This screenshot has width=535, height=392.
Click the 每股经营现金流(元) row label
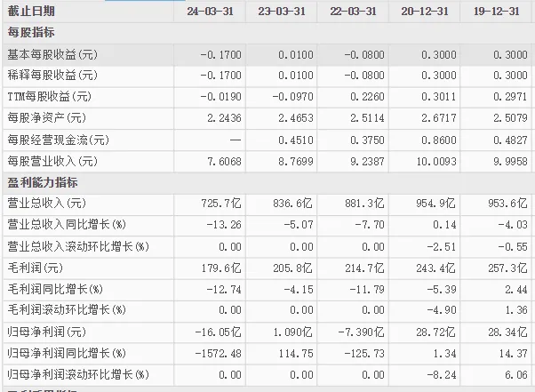(x=57, y=140)
